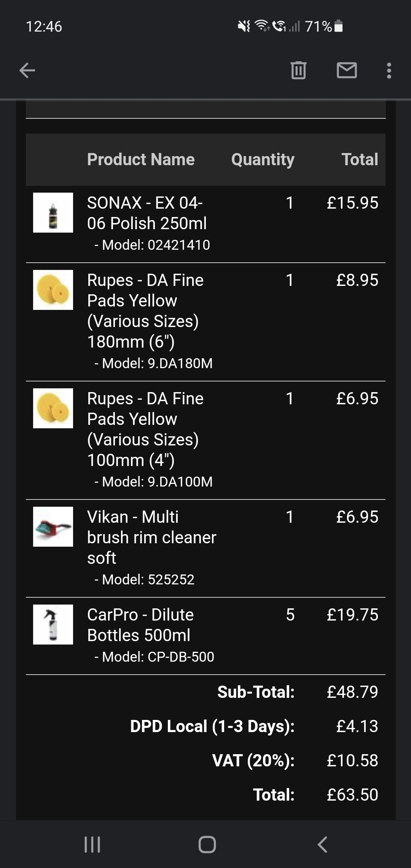Open the Vikan rim brush thumbnail
The width and height of the screenshot is (411, 868).
53,527
